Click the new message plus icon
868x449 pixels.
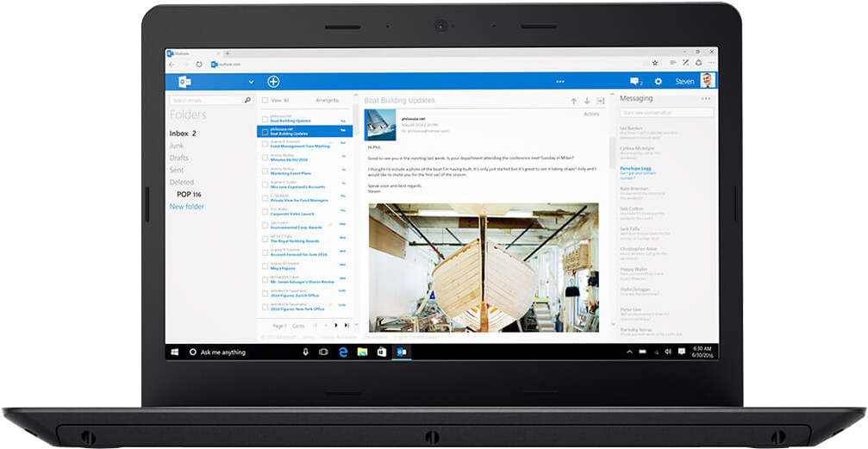click(x=273, y=81)
